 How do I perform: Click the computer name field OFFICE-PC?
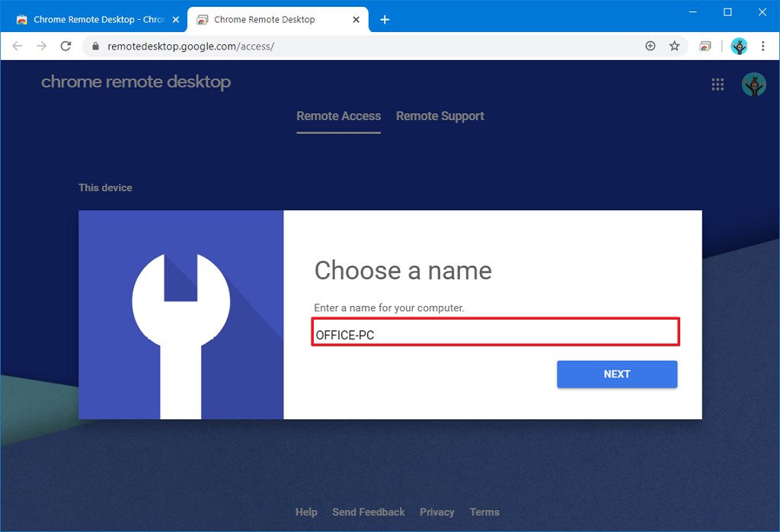[495, 332]
